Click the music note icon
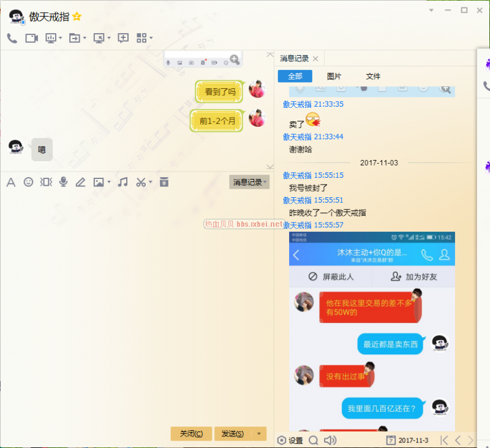The width and height of the screenshot is (490, 448). pyautogui.click(x=123, y=182)
